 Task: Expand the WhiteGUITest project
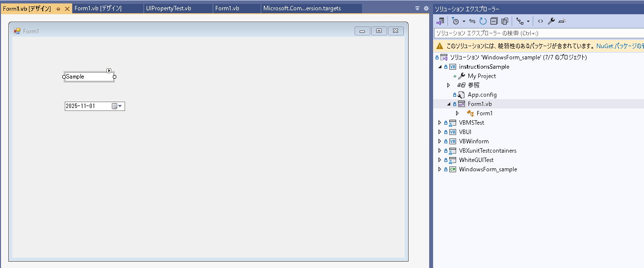coord(439,160)
